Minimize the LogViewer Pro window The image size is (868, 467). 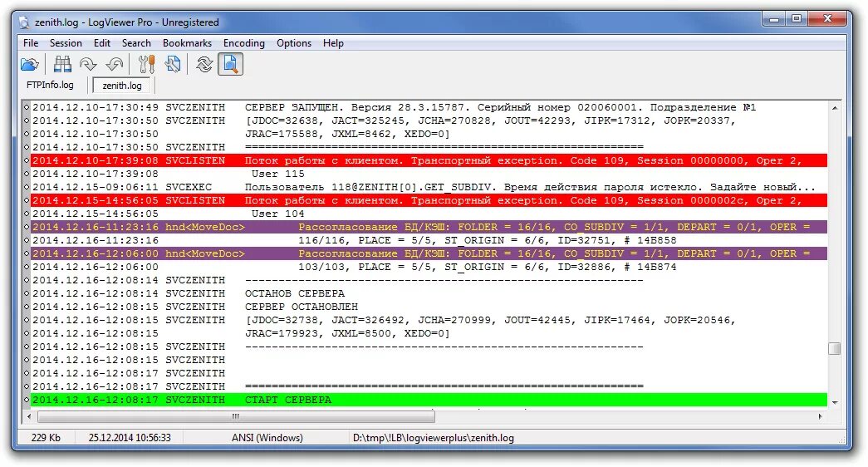774,19
